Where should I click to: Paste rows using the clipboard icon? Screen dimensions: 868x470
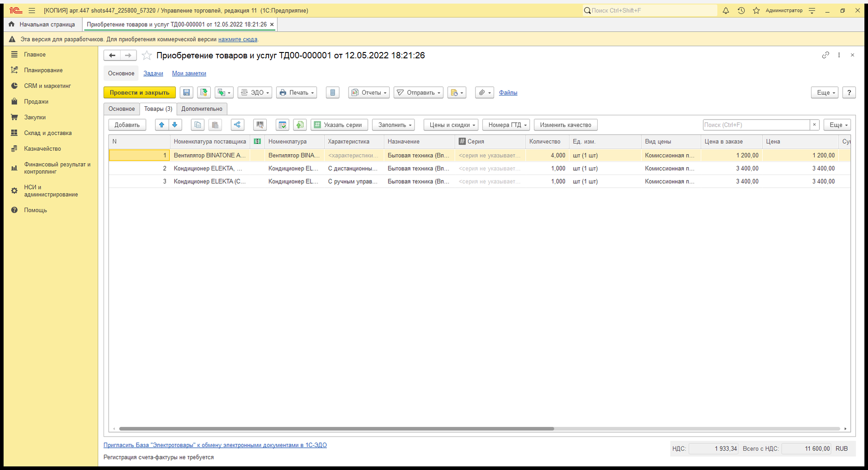215,125
